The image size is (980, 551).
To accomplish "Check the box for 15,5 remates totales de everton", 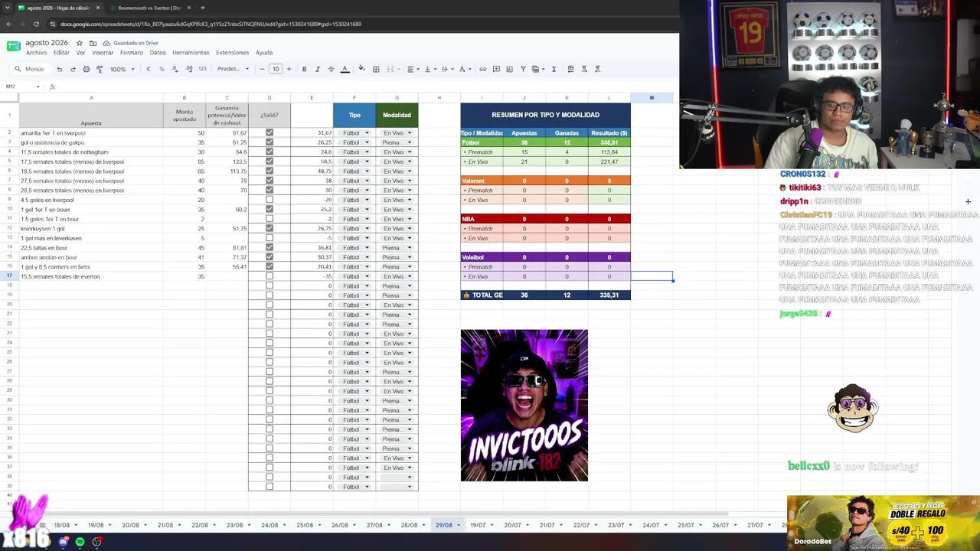I will click(269, 276).
